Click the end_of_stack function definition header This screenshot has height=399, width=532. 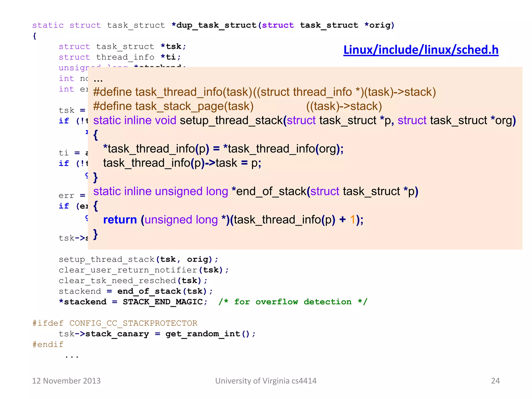click(x=256, y=191)
